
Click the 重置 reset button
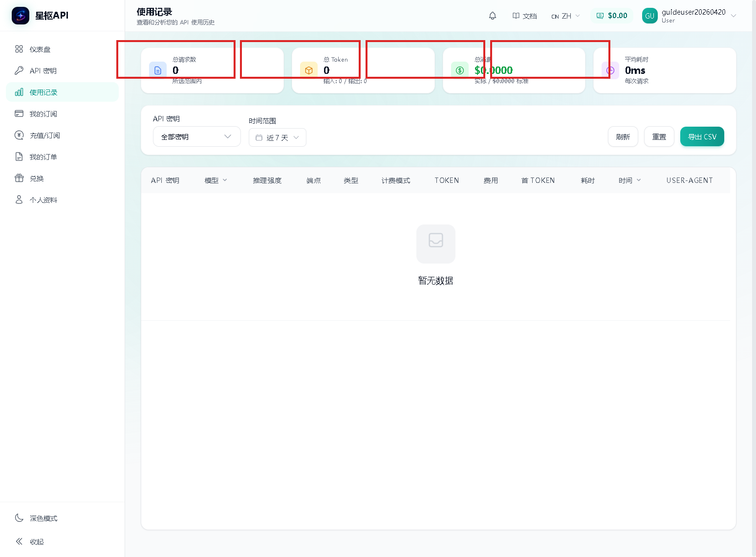point(659,137)
